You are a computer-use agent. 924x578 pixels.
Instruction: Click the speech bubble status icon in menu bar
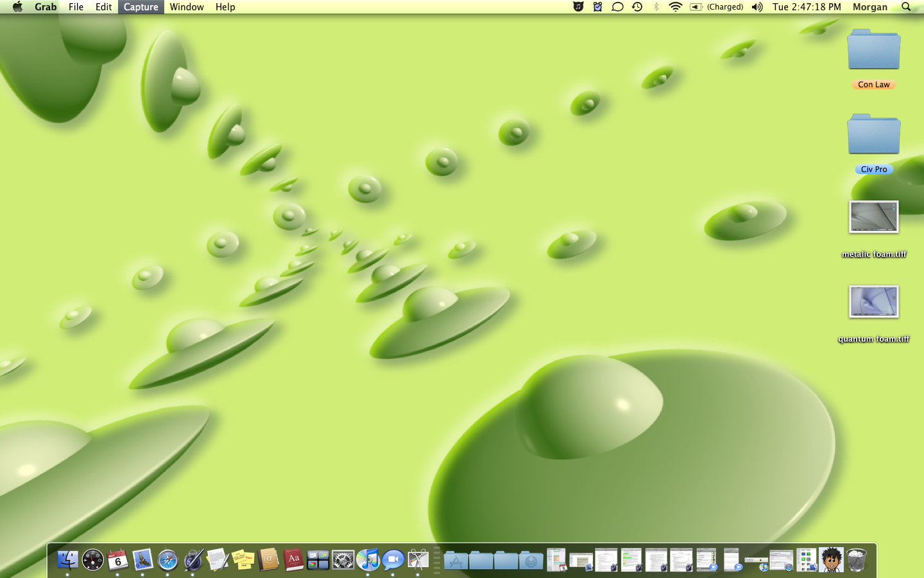click(x=617, y=7)
